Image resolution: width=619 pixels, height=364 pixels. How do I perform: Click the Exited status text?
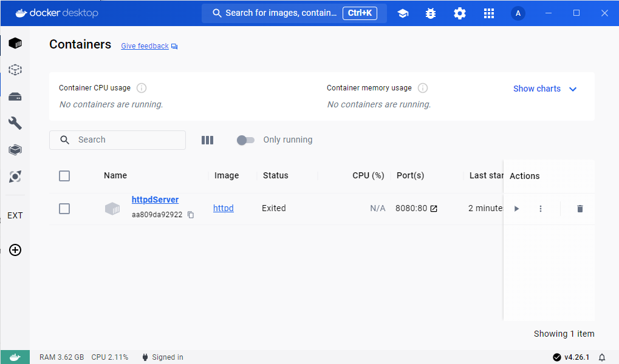[273, 208]
